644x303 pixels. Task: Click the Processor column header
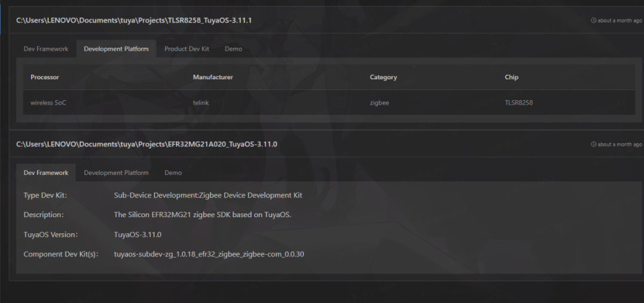(45, 77)
